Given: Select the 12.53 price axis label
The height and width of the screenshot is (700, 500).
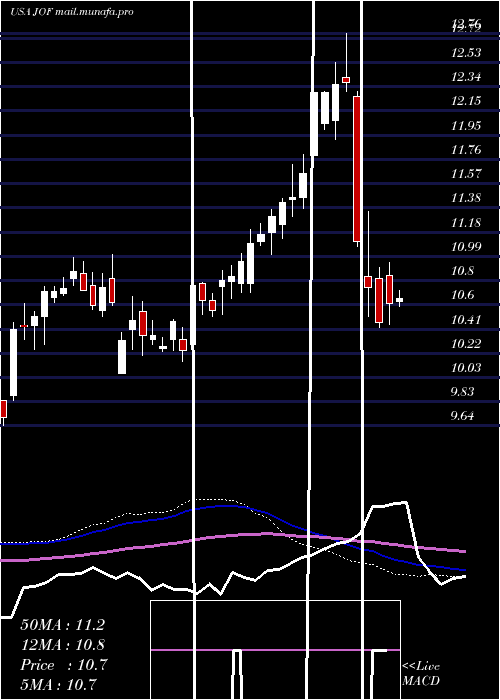Looking at the screenshot, I should 466,53.
